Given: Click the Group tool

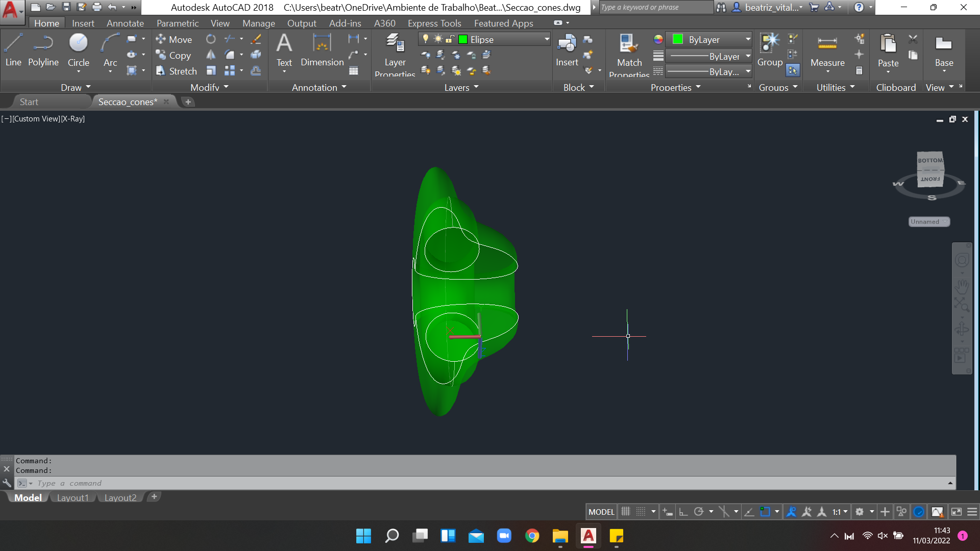Looking at the screenshot, I should click(770, 51).
